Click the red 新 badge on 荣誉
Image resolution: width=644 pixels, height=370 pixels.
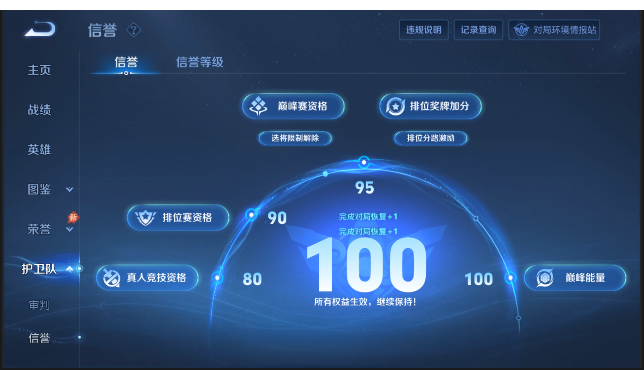pyautogui.click(x=73, y=217)
